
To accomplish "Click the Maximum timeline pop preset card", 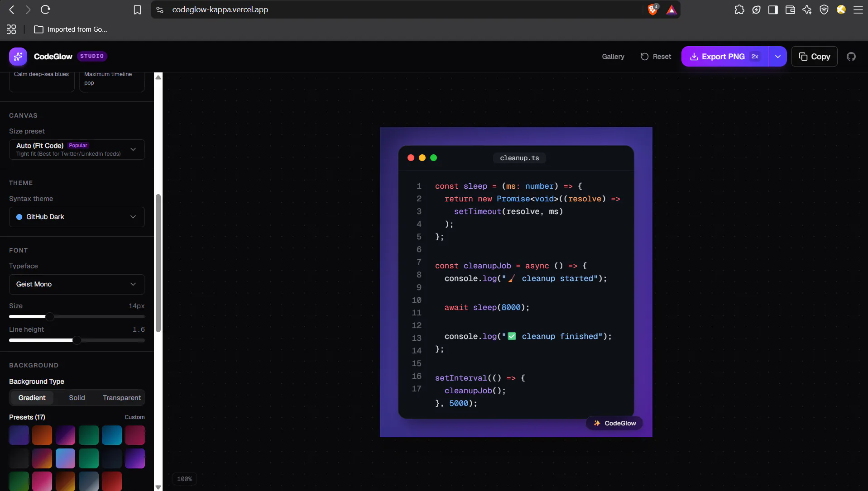I will tap(112, 82).
